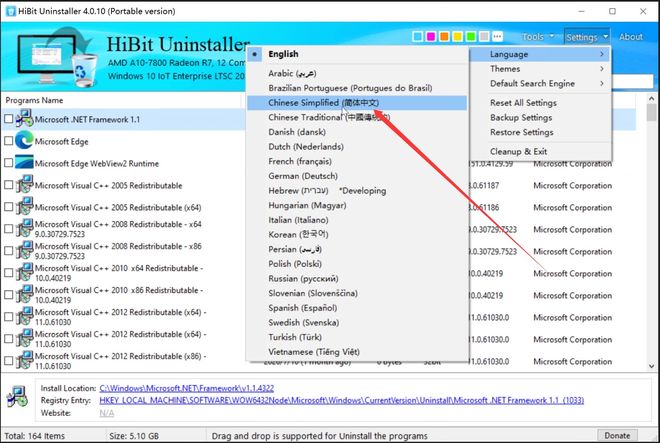The image size is (660, 443).
Task: Click the details panel program icon
Action: pyautogui.click(x=17, y=397)
